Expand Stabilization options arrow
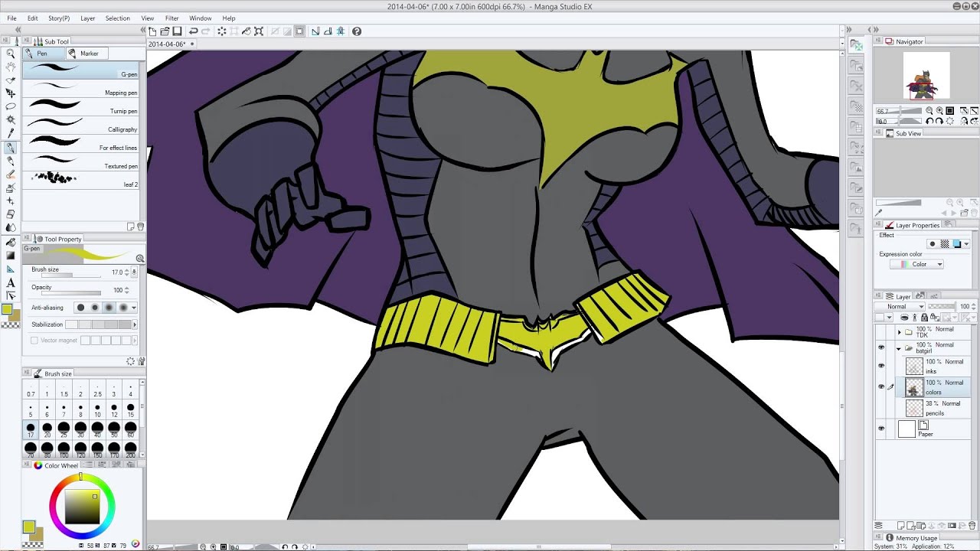The width and height of the screenshot is (980, 551). pos(135,324)
